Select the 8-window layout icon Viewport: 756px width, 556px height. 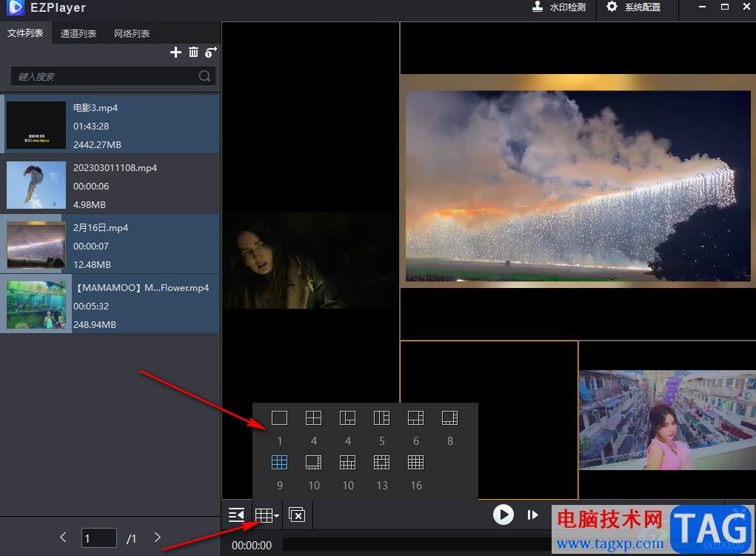tap(450, 418)
